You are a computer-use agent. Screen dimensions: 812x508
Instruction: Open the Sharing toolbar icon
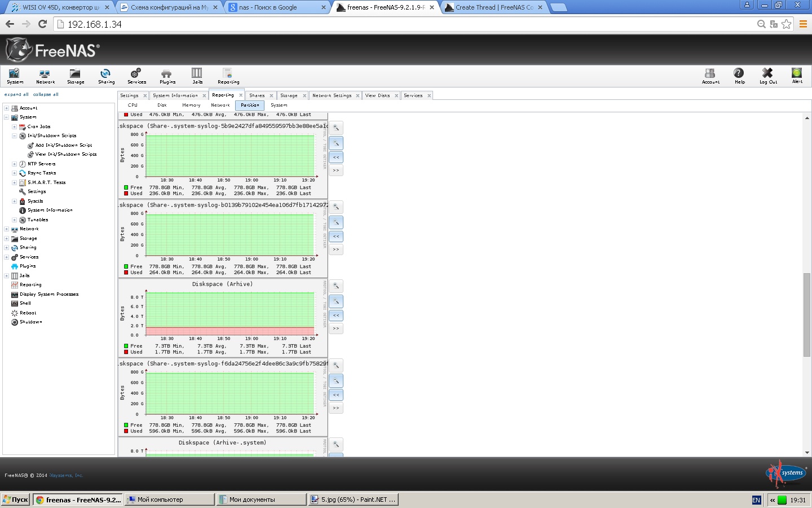[x=106, y=76]
